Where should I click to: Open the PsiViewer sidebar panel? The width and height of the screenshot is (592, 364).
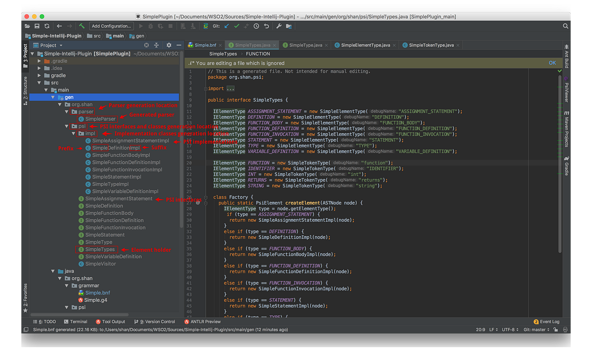click(566, 91)
